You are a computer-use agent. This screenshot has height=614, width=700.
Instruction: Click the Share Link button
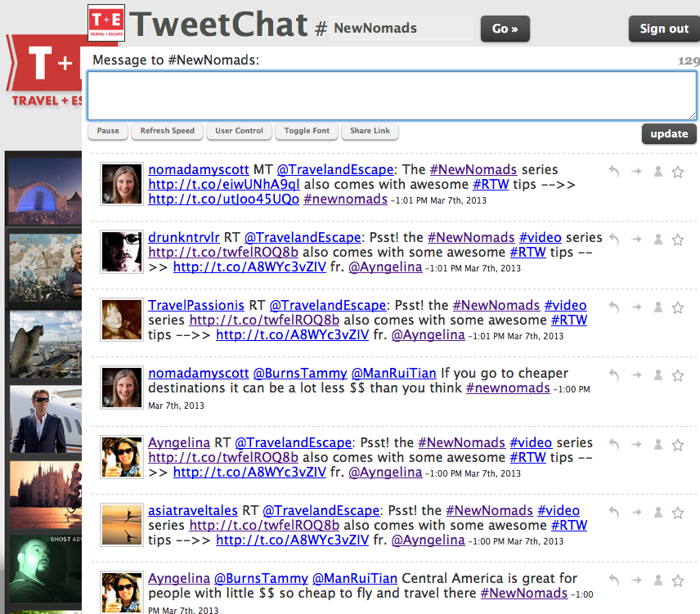pyautogui.click(x=370, y=131)
